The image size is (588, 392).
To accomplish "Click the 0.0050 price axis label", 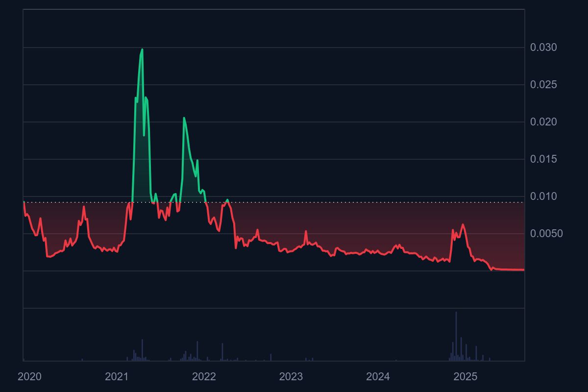I will [x=546, y=234].
